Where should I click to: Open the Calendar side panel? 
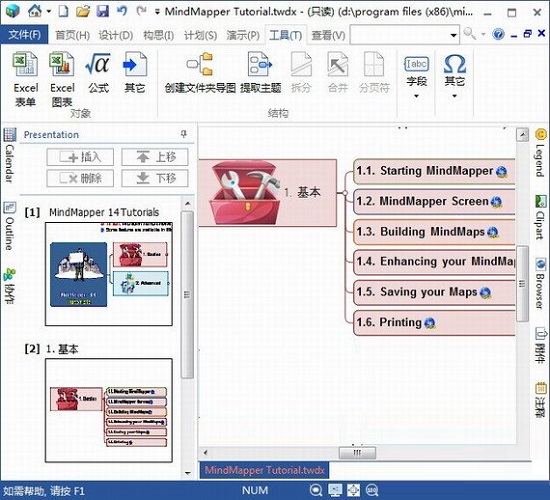(9, 155)
